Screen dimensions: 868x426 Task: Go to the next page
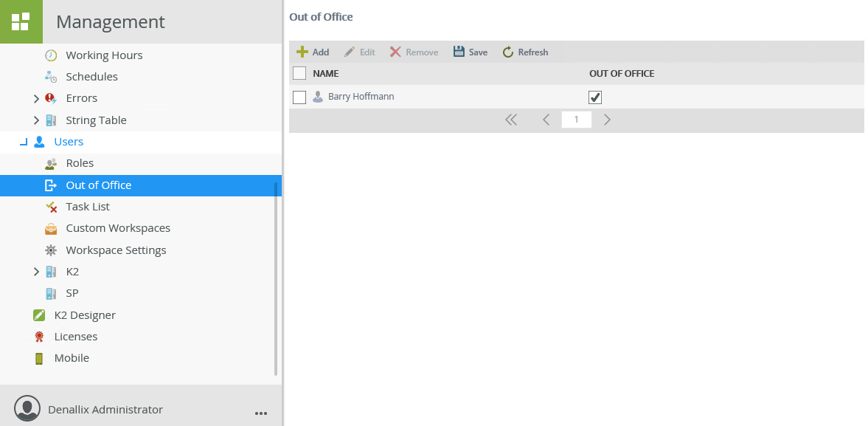[607, 120]
